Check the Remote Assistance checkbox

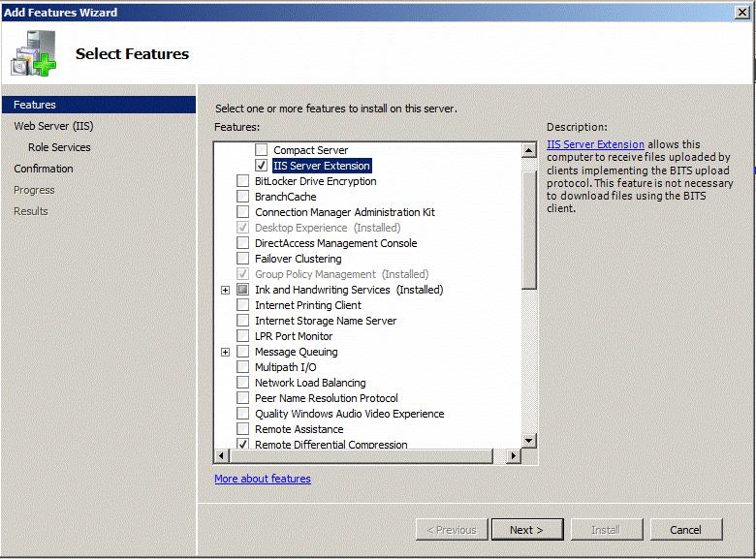(242, 429)
